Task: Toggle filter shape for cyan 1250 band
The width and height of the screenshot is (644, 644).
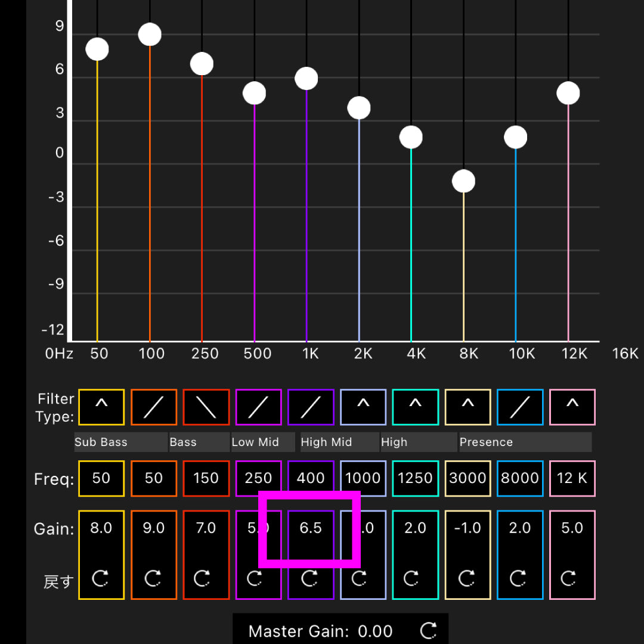Action: click(x=415, y=407)
